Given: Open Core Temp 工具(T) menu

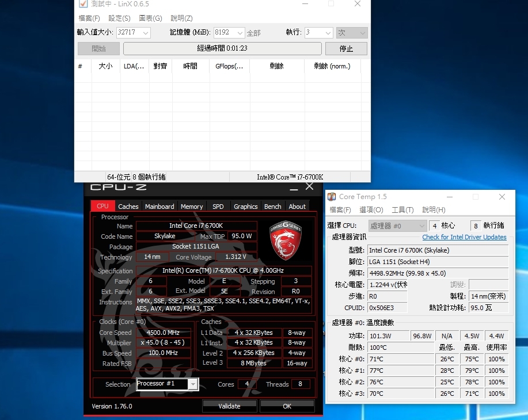Looking at the screenshot, I should click(402, 210).
